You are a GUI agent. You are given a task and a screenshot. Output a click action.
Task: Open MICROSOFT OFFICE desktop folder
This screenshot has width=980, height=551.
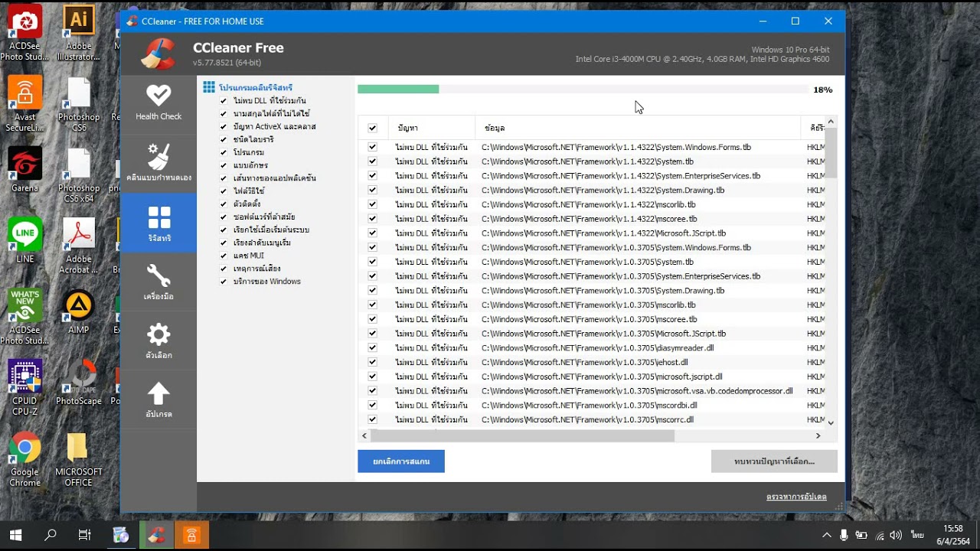click(x=78, y=459)
